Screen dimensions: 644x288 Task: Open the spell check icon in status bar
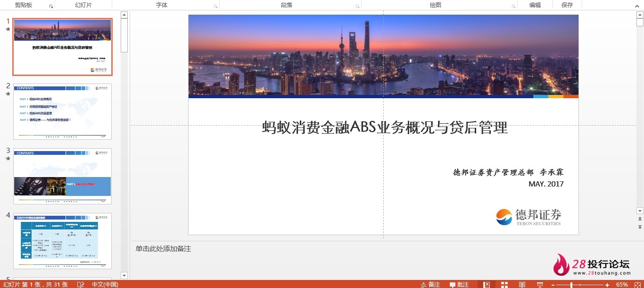[81, 284]
